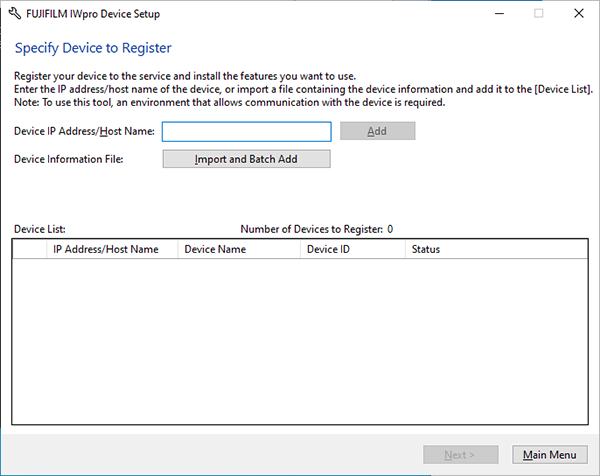Click the Device IP Address/Host Name label
The height and width of the screenshot is (476, 600).
[84, 131]
